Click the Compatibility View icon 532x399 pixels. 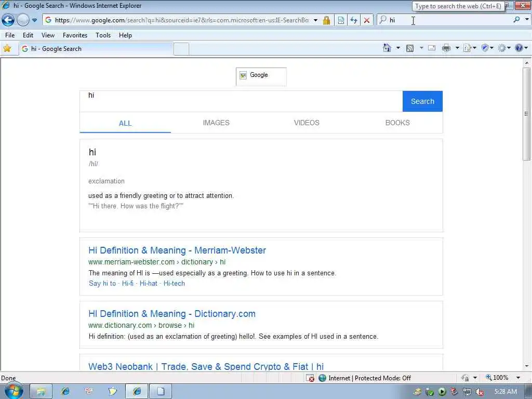(341, 20)
